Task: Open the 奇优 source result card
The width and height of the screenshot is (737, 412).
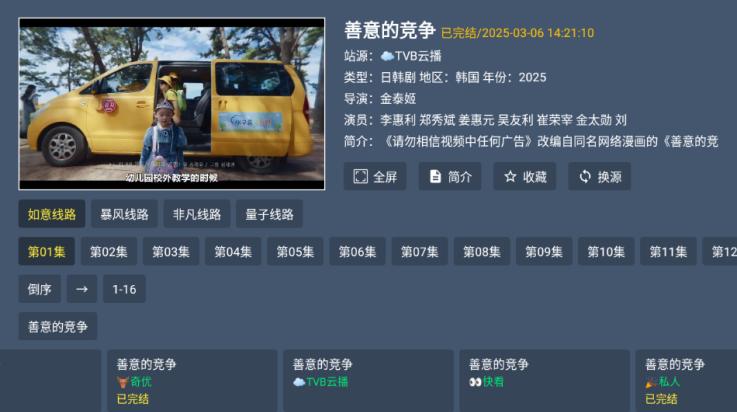Action: coord(191,381)
